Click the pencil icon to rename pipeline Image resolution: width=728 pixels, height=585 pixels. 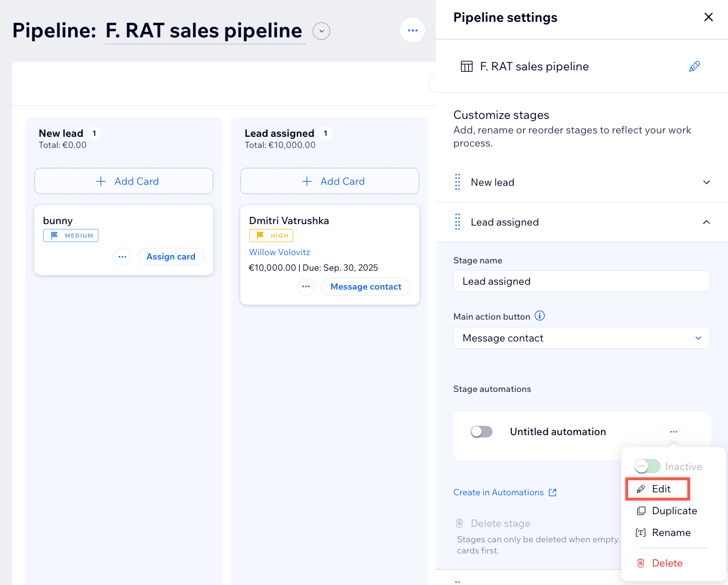tap(694, 66)
